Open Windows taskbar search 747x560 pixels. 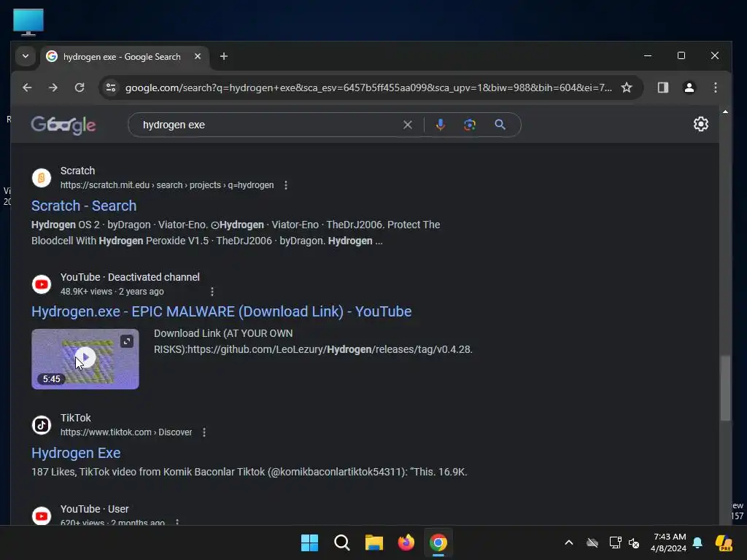point(341,542)
